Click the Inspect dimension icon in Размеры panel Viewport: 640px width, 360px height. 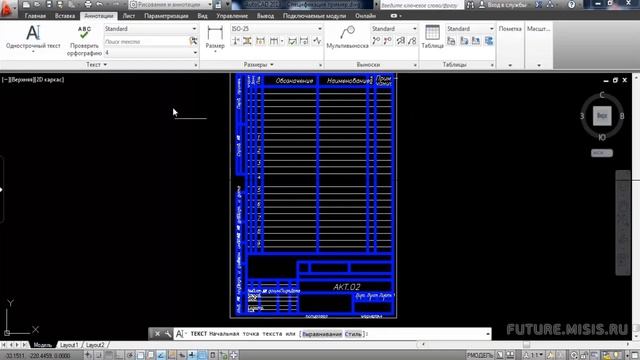[292, 41]
